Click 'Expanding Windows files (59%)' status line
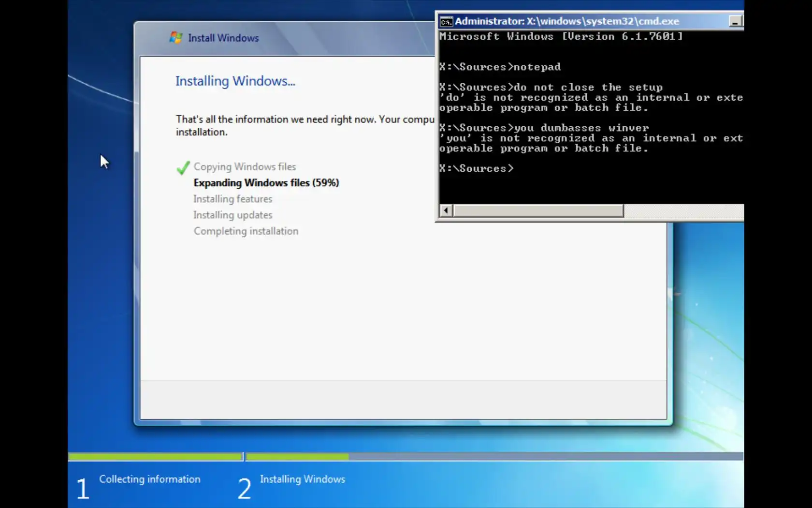The width and height of the screenshot is (812, 508). pos(266,183)
